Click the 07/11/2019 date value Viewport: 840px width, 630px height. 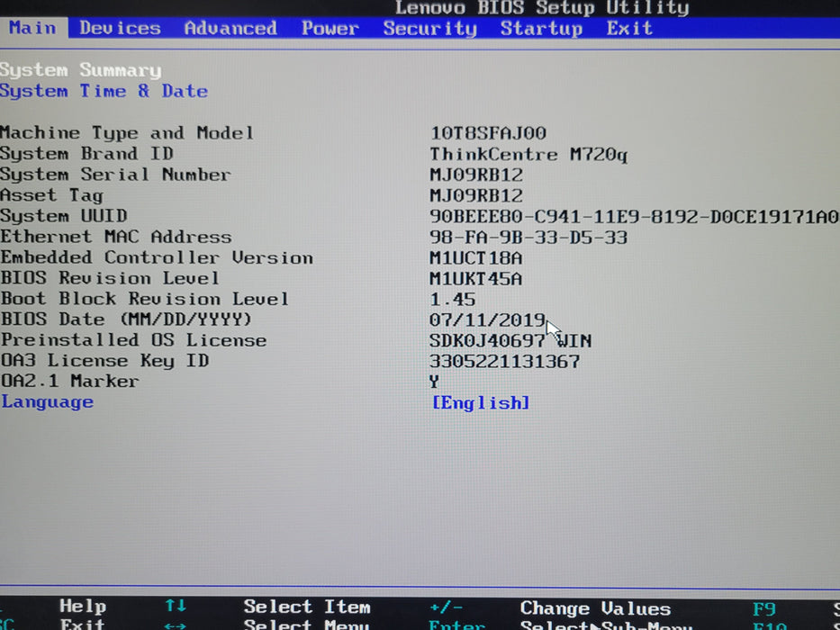[x=487, y=319]
